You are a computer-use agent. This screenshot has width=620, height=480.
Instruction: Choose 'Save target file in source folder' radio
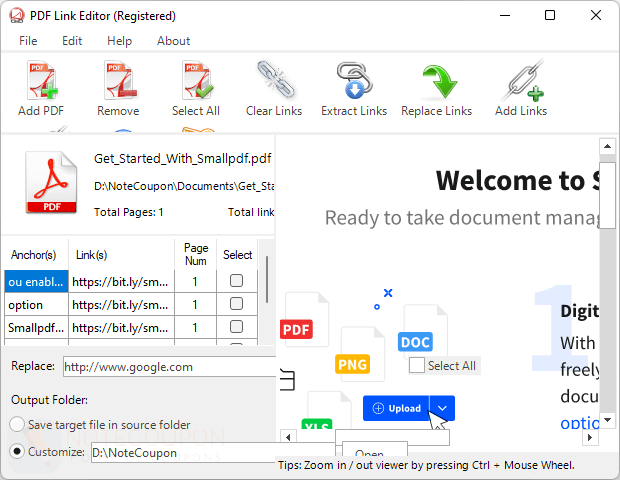[17, 425]
